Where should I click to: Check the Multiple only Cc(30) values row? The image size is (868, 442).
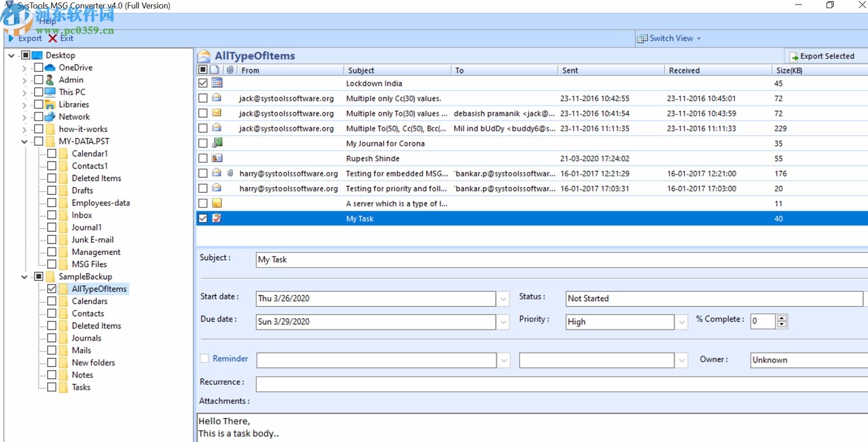point(203,98)
